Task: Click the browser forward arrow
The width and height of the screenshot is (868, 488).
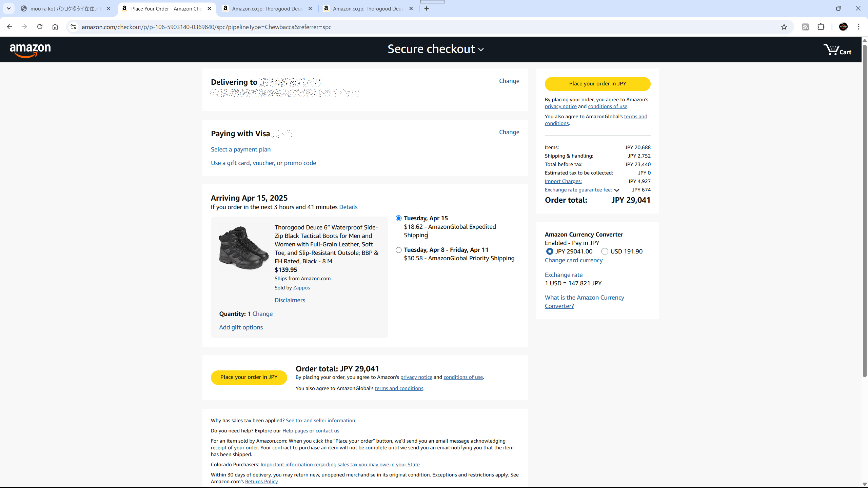Action: [24, 27]
